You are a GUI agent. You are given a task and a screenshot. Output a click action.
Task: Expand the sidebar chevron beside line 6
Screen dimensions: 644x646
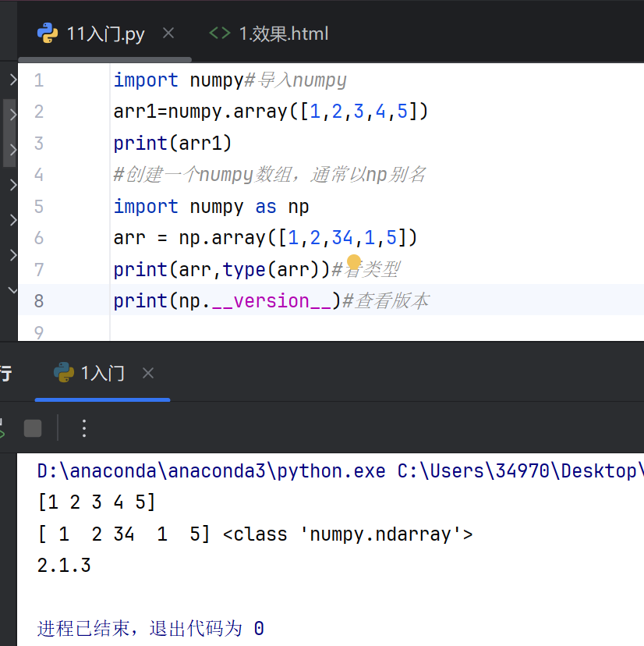[x=12, y=255]
